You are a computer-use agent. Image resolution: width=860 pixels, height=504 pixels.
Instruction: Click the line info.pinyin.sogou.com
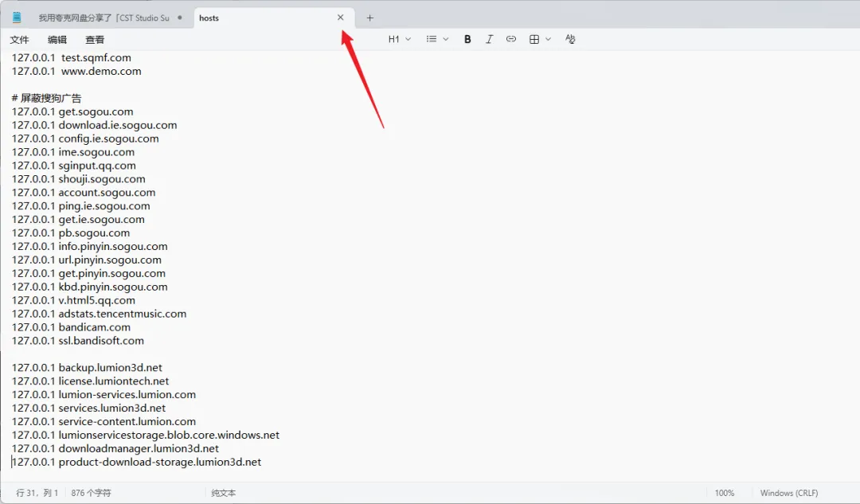pyautogui.click(x=89, y=246)
